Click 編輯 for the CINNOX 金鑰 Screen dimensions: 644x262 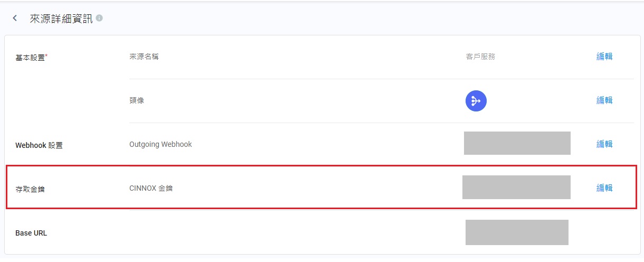coord(604,188)
